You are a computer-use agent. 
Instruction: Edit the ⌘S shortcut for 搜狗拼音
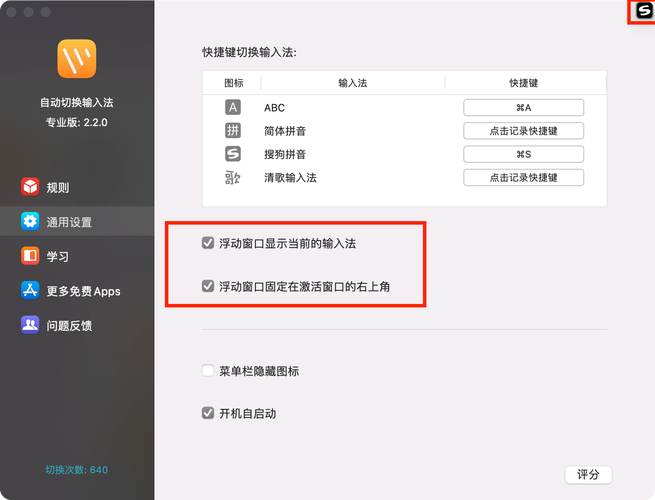coord(523,155)
